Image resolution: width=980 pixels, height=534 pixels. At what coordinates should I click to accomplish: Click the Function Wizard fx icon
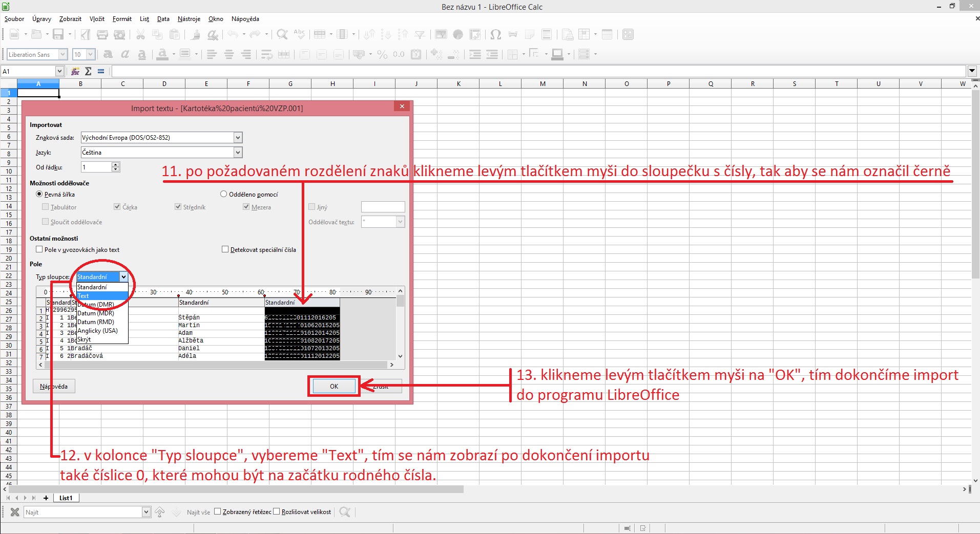pos(75,71)
